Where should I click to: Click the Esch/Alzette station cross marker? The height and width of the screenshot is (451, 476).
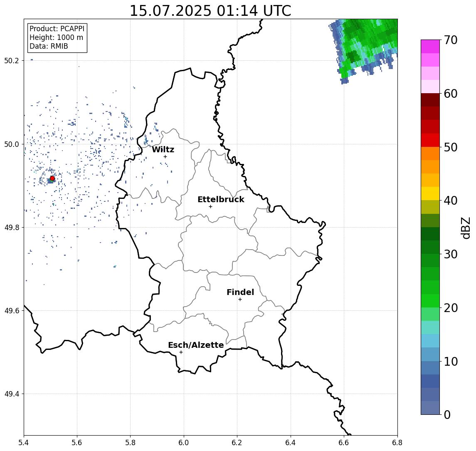(181, 352)
